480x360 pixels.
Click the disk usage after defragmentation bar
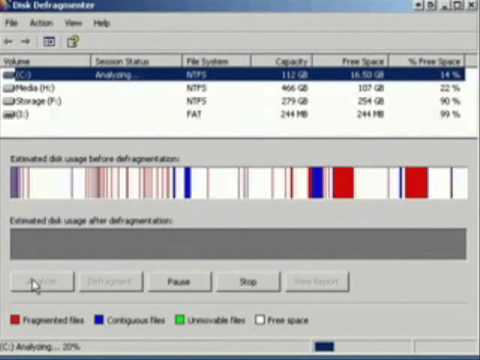(x=238, y=244)
